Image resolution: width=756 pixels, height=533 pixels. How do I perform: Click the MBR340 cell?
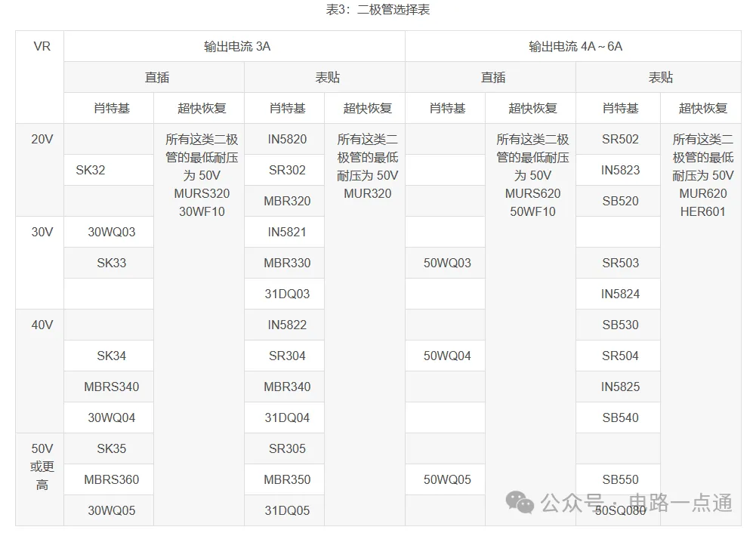285,387
